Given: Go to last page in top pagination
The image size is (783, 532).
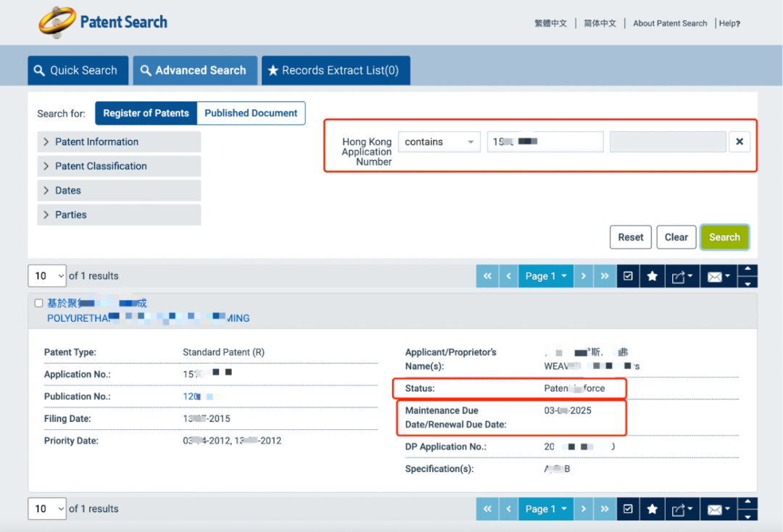Looking at the screenshot, I should (604, 276).
